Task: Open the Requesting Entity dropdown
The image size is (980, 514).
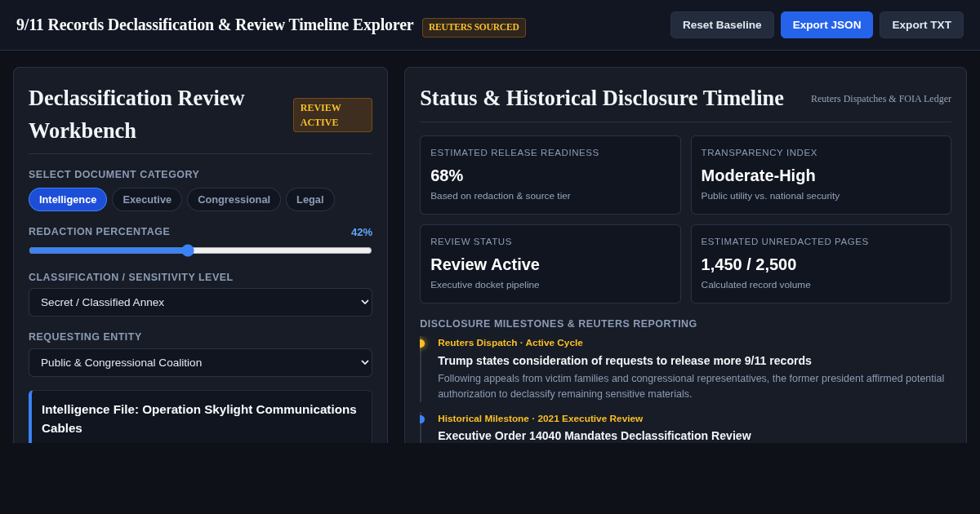Action: [200, 362]
